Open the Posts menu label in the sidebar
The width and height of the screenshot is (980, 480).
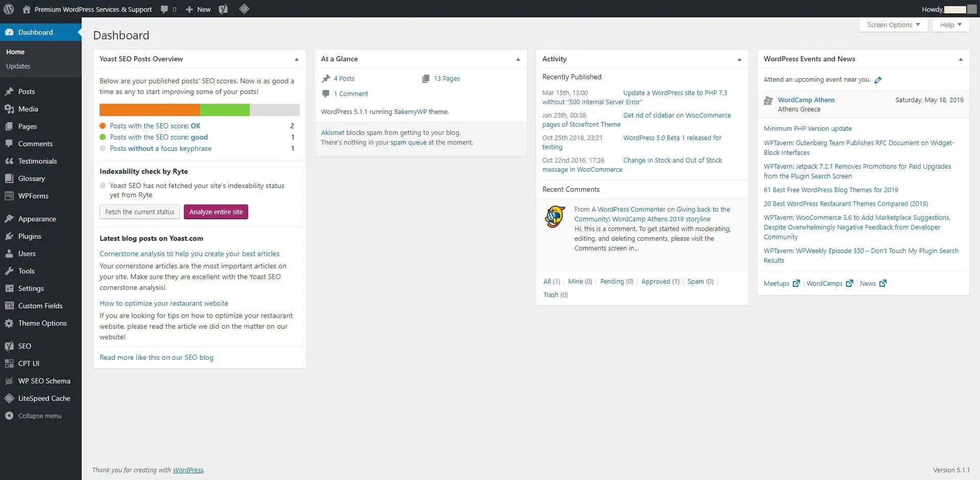pyautogui.click(x=27, y=92)
